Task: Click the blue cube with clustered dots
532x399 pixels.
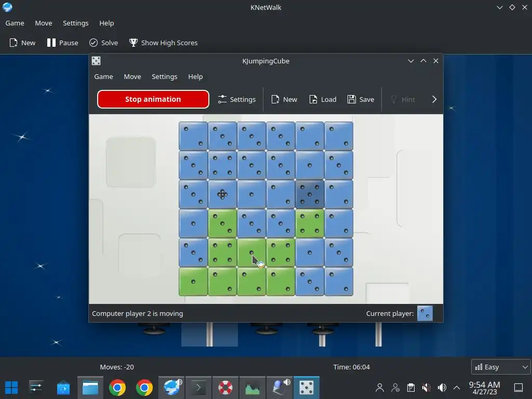Action: [222, 194]
